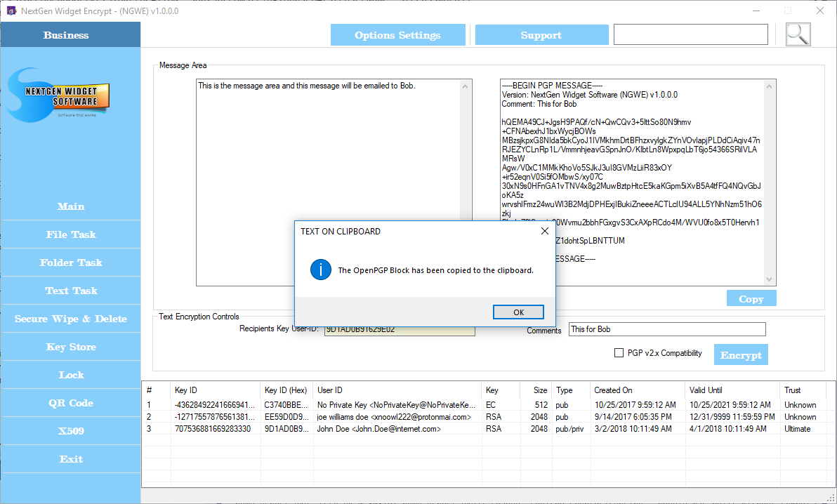Click Valid Until 4/1/2018 10:11:49 AM
The image size is (837, 504).
point(728,429)
